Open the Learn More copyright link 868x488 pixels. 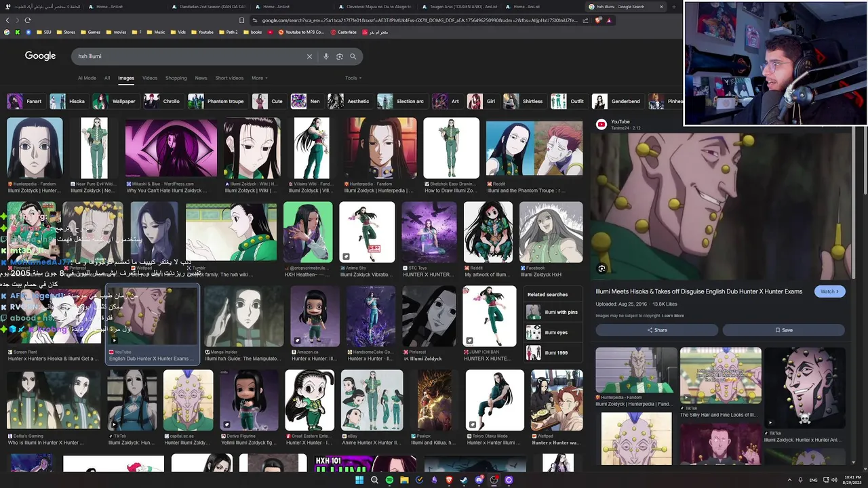click(673, 316)
